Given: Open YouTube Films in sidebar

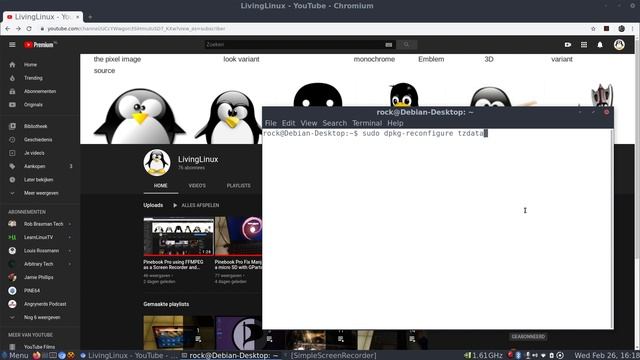Looking at the screenshot, I should (39, 347).
